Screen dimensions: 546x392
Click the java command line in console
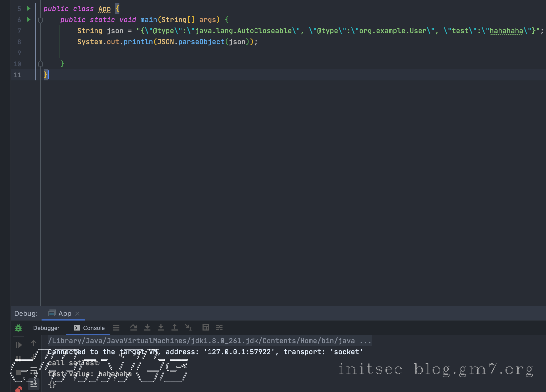point(209,341)
